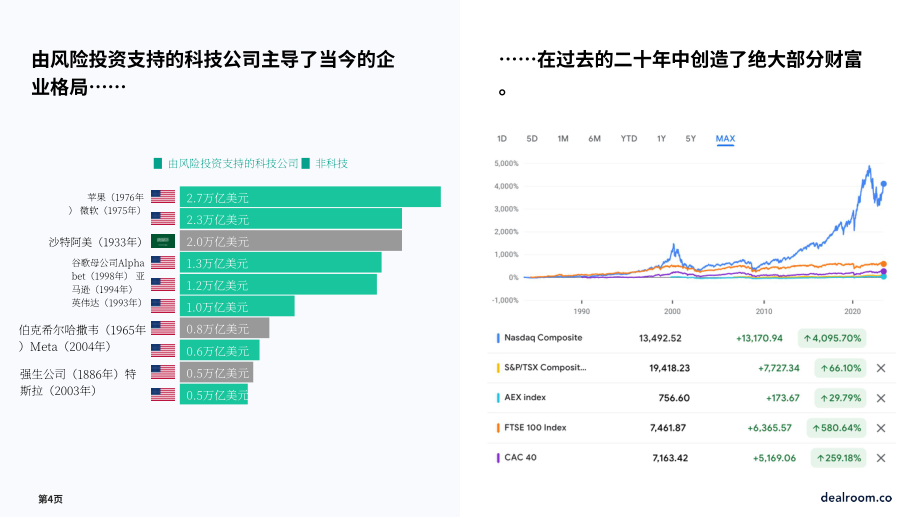Click the 非科技 legend swatch

click(x=306, y=164)
